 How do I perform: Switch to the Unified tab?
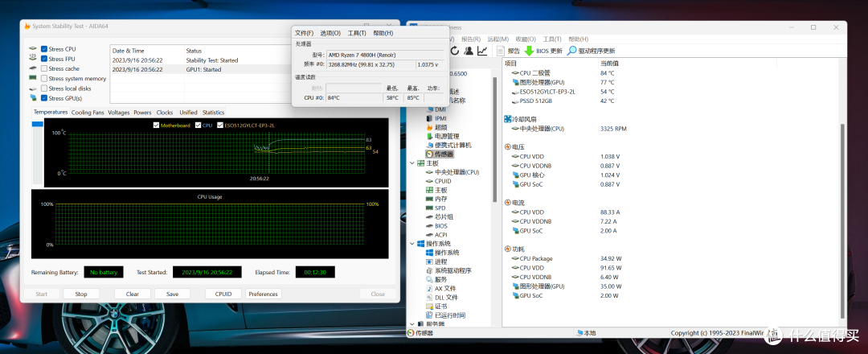click(188, 113)
